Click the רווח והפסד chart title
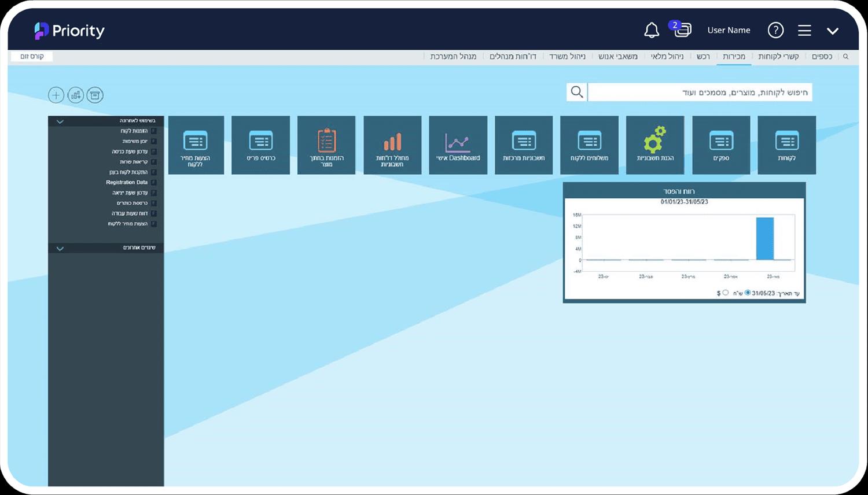Screen dimensions: 868x495 (x=679, y=191)
